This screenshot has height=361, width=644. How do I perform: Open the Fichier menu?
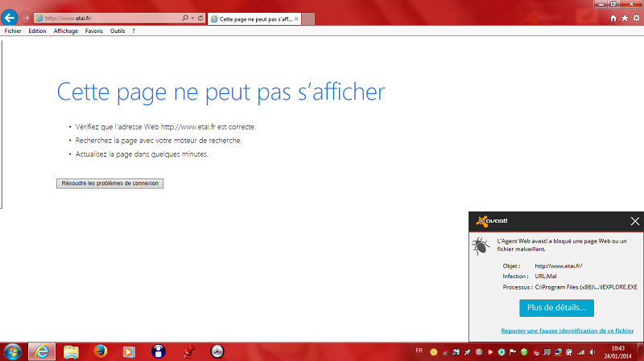point(13,31)
